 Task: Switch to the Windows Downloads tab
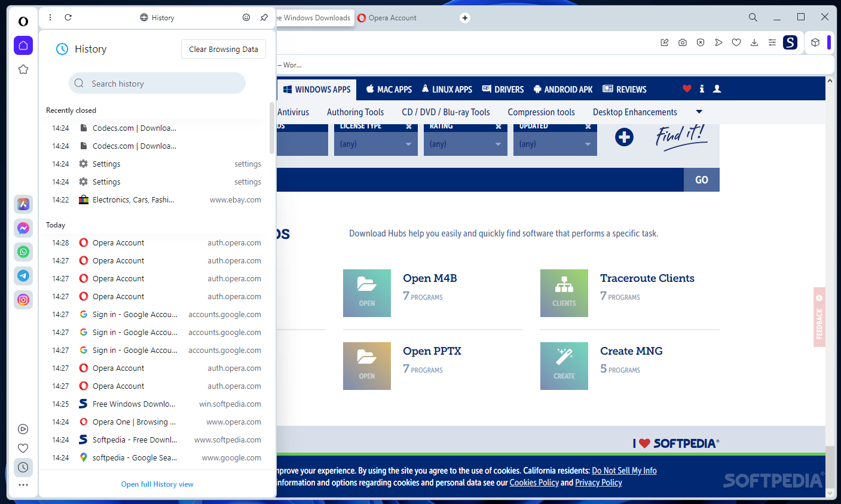315,18
